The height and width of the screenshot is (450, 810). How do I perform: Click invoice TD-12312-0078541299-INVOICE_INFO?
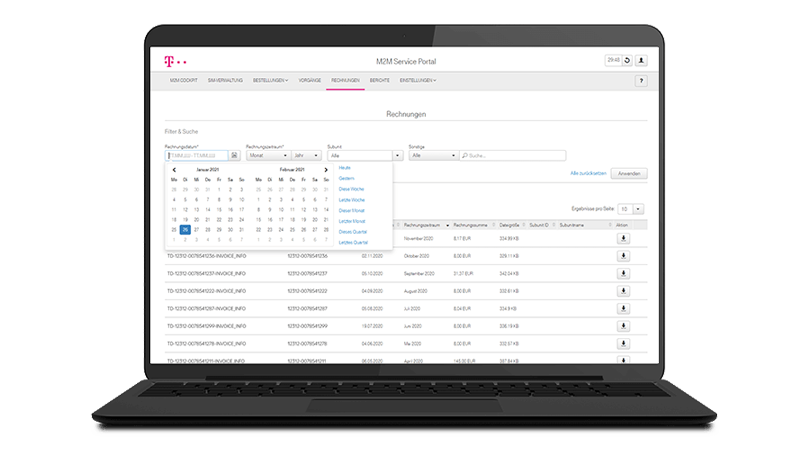pos(206,327)
